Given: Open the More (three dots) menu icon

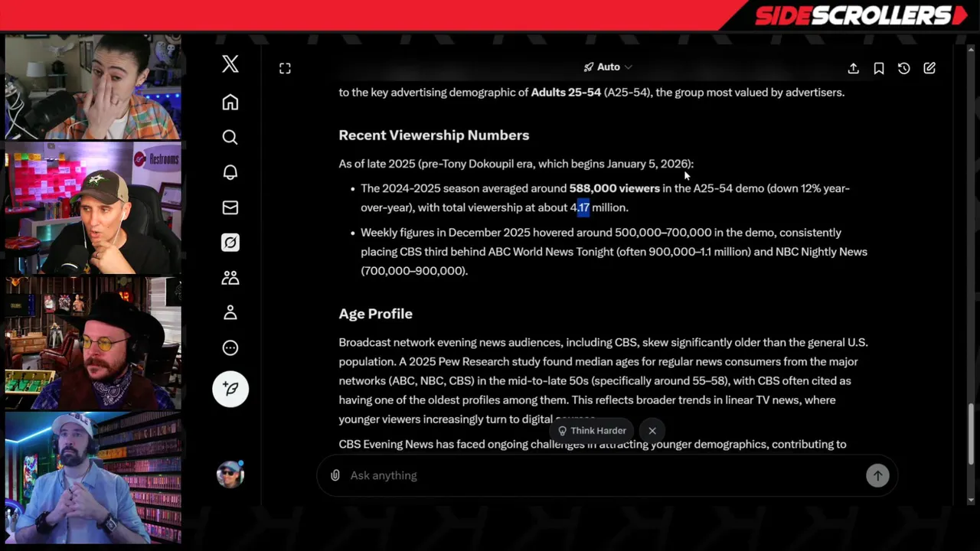Looking at the screenshot, I should [x=230, y=348].
